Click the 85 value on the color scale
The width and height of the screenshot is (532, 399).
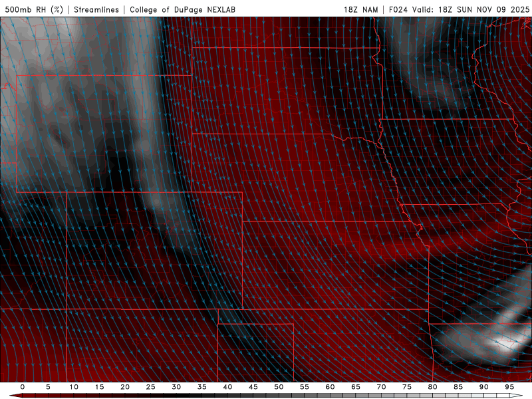pyautogui.click(x=458, y=387)
